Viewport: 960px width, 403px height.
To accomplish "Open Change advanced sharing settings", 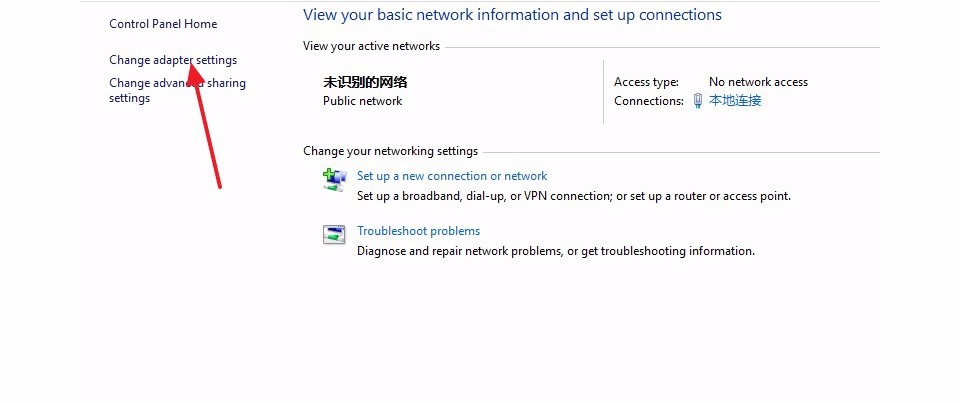I will 177,90.
